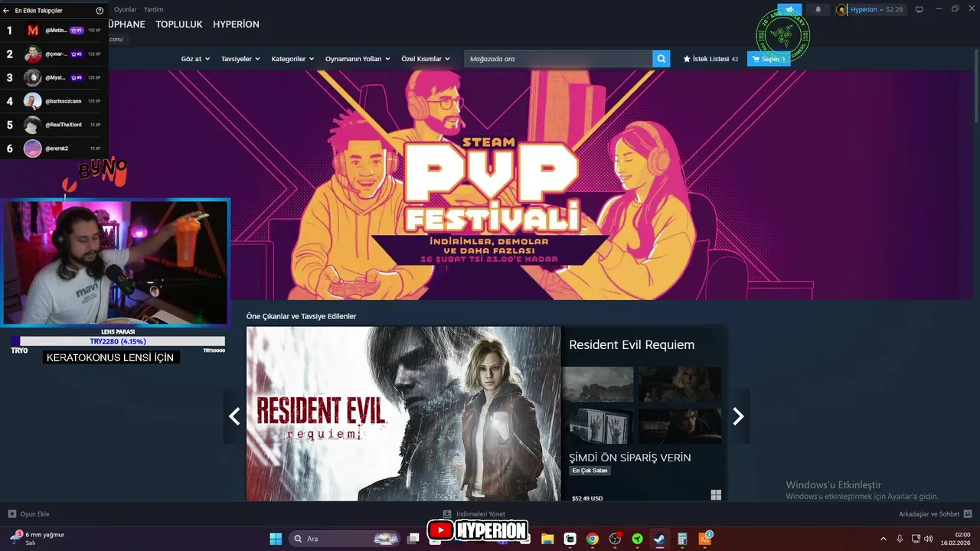Click the first-ranked follower's M avatar
Screen dimensions: 980x551
click(x=32, y=31)
